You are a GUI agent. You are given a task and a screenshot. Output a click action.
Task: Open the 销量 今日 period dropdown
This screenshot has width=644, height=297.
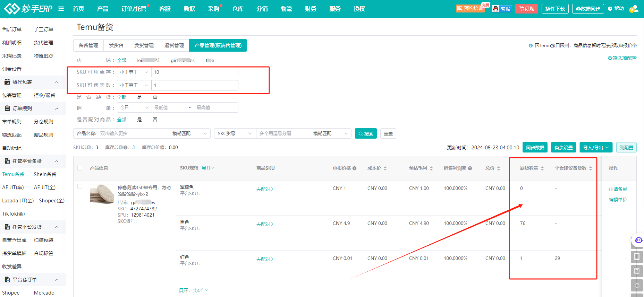tap(134, 108)
